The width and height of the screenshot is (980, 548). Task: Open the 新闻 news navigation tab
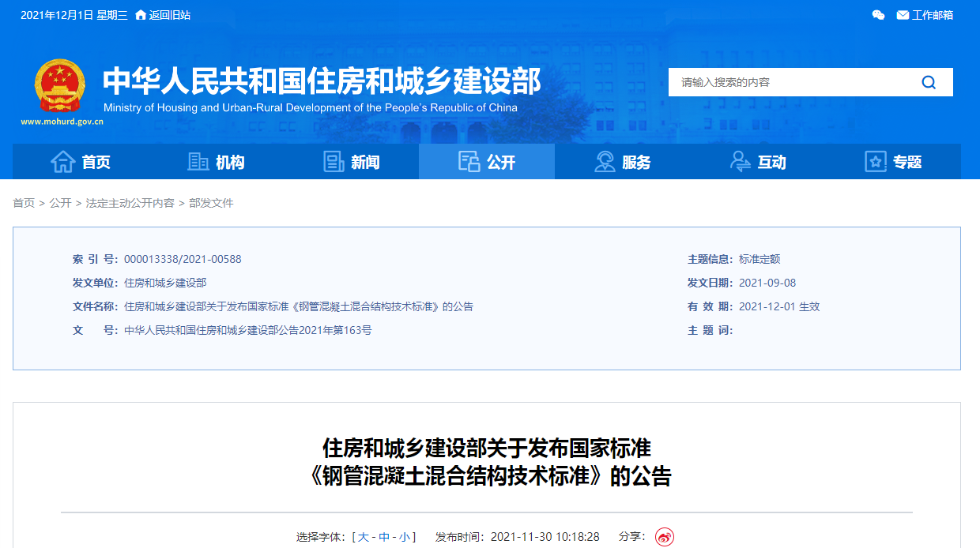point(352,162)
